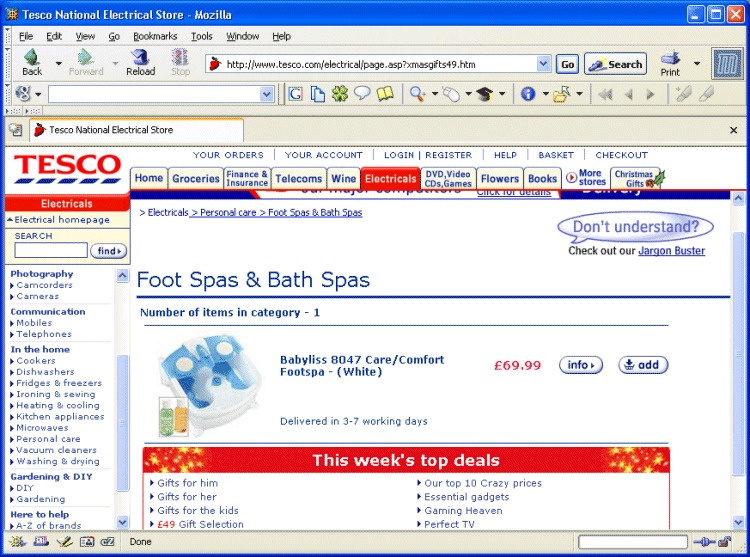Click Fridges & freezers in sidebar
This screenshot has height=557, width=750.
pyautogui.click(x=59, y=383)
